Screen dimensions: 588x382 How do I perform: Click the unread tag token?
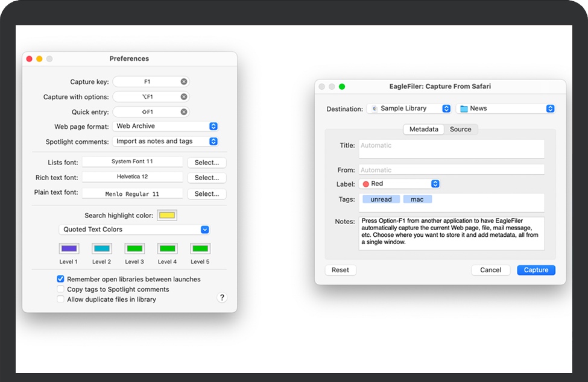point(381,199)
